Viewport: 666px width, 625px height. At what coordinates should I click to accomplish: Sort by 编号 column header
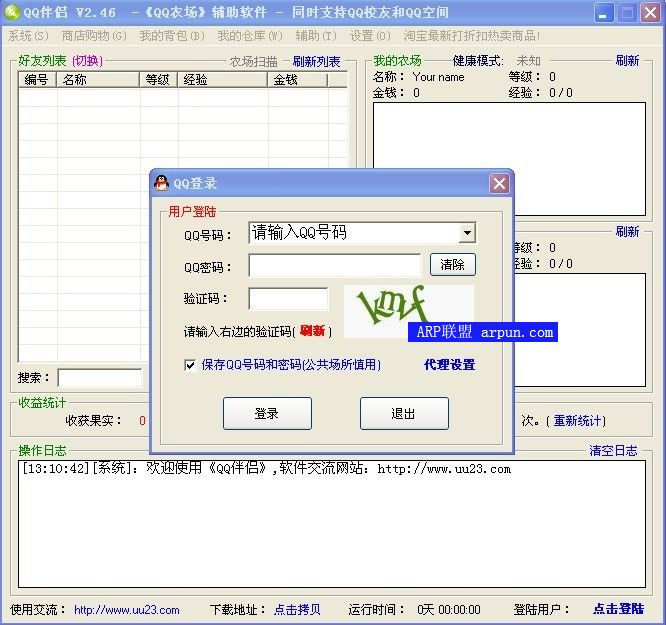(x=37, y=79)
